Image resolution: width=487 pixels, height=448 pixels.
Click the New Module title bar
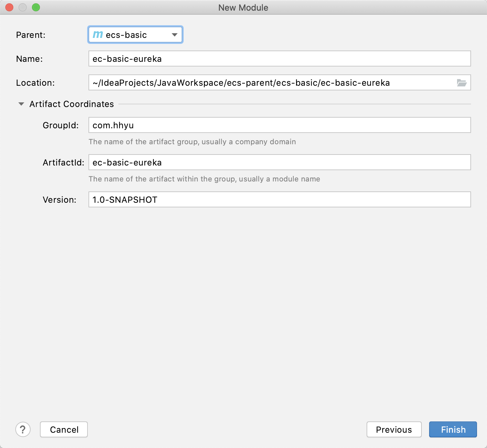243,8
